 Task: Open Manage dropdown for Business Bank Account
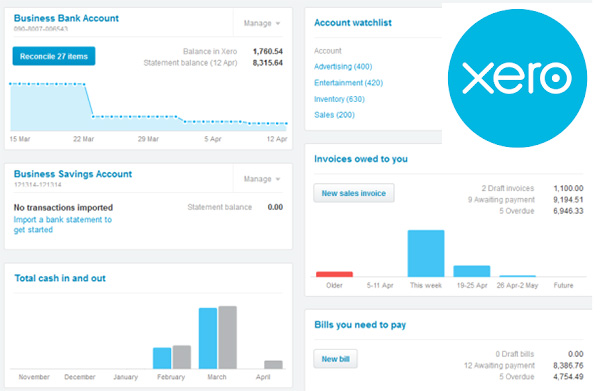click(262, 23)
